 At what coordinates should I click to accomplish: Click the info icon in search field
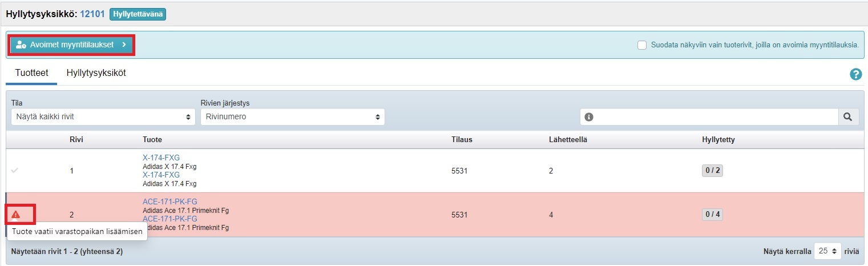[x=589, y=117]
